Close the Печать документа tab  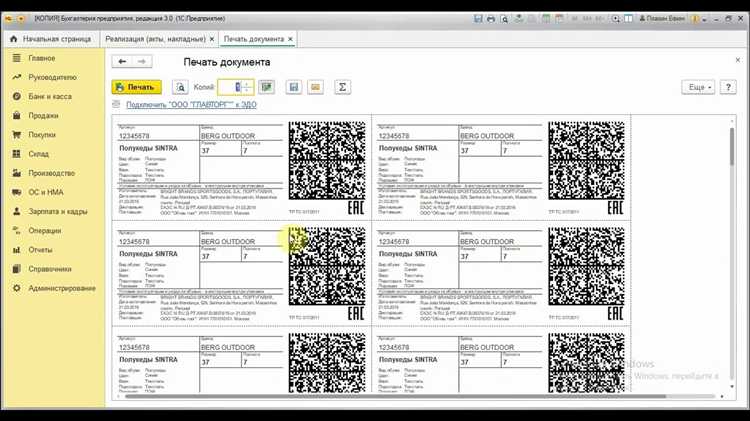(x=290, y=39)
